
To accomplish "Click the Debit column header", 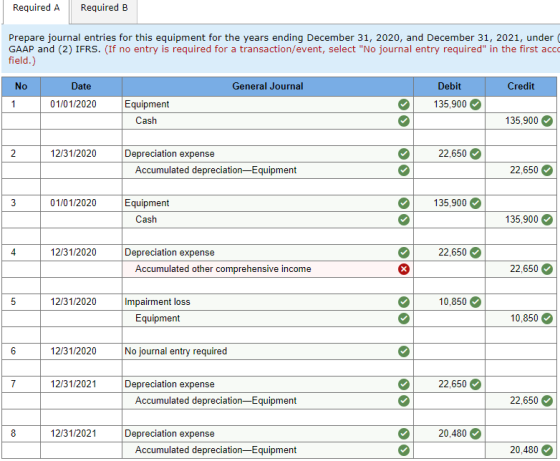I will (449, 86).
